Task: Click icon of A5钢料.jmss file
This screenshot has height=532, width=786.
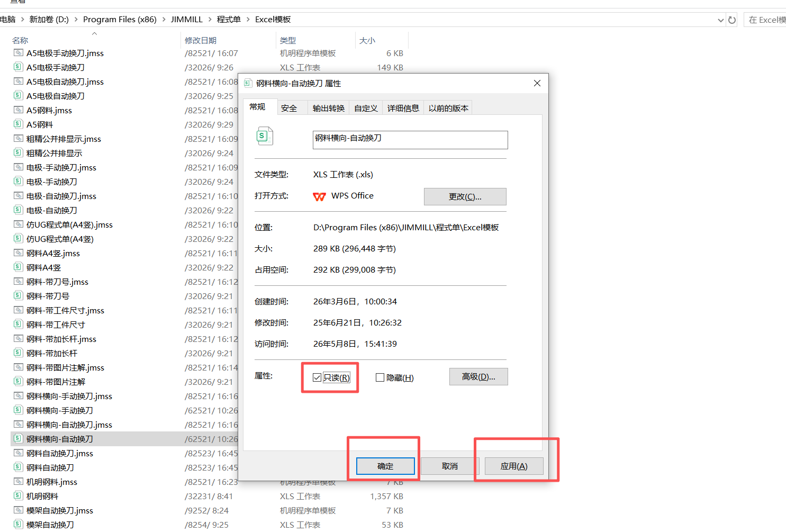Action: 19,110
